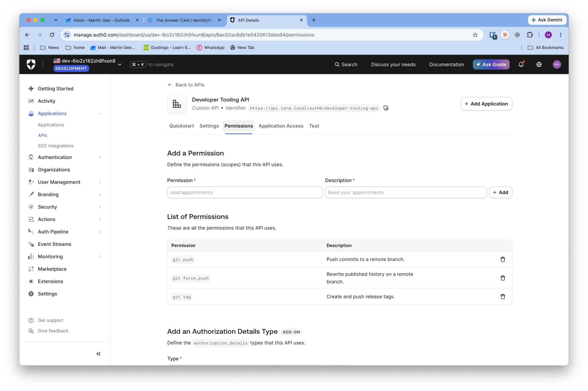588x391 pixels.
Task: Open the apps grid in bookmarks bar
Action: pyautogui.click(x=26, y=48)
